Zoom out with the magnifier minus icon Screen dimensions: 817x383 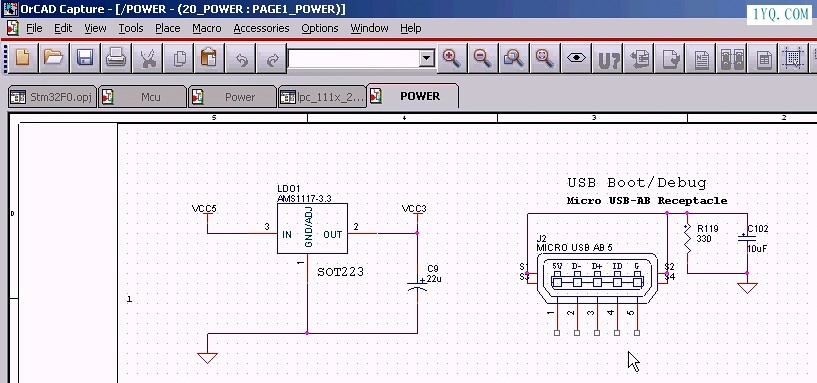pyautogui.click(x=482, y=58)
